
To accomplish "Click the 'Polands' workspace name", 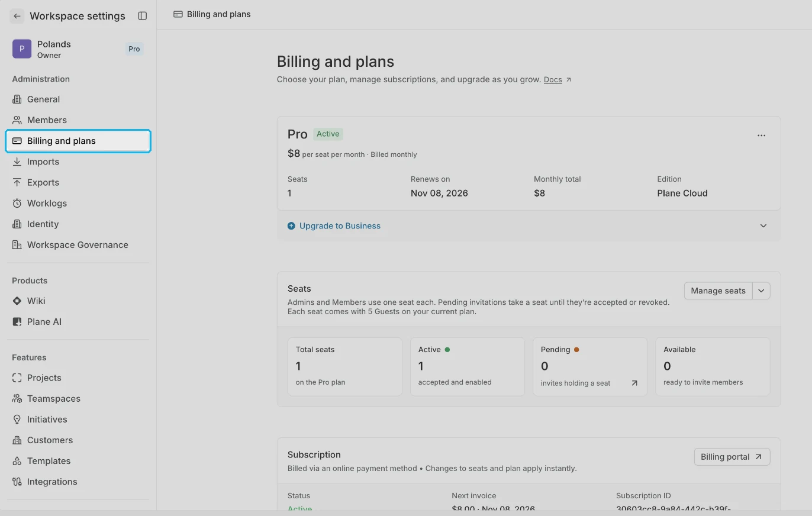I will [x=54, y=44].
